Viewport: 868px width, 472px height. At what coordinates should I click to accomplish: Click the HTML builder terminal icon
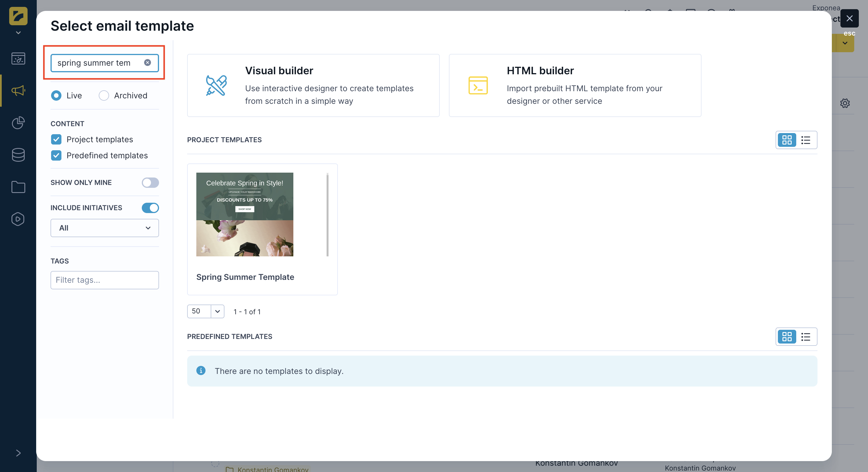coord(478,85)
